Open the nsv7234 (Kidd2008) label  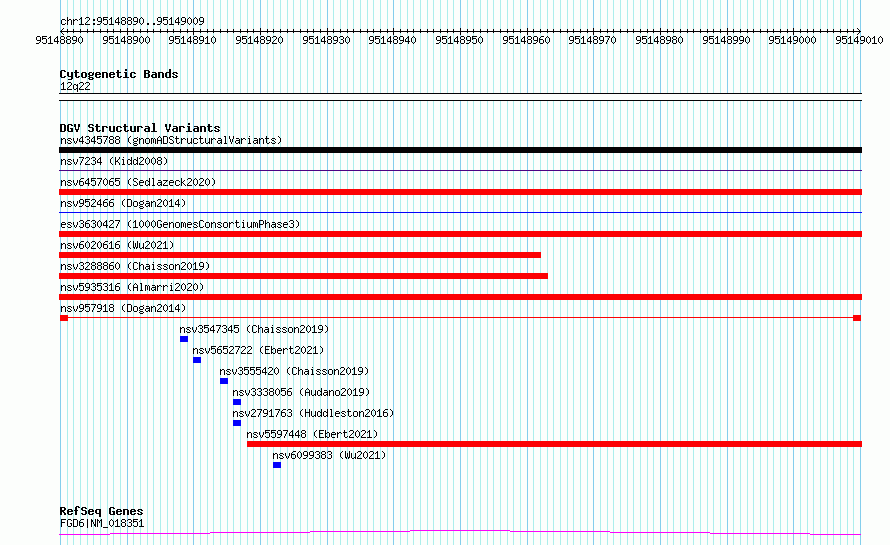click(114, 161)
